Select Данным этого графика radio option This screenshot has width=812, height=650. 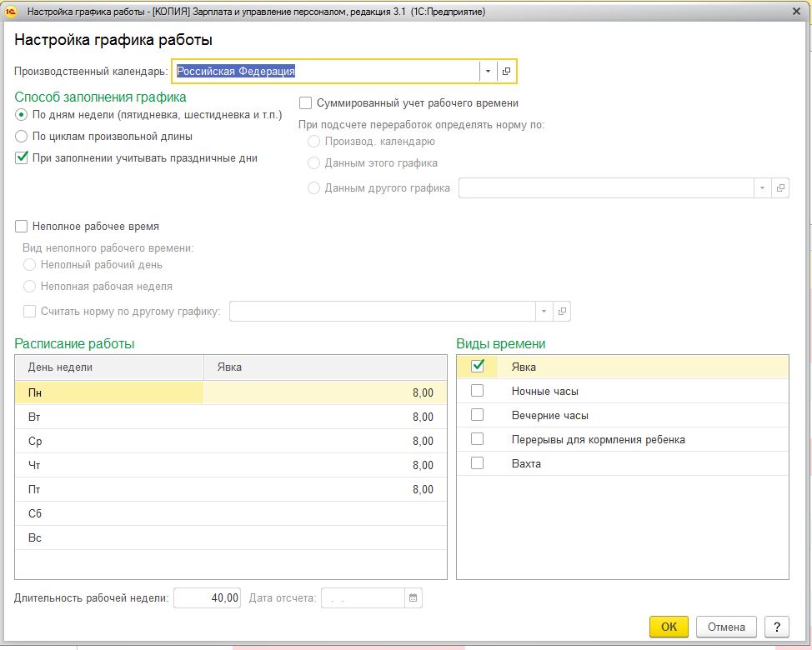tap(313, 163)
